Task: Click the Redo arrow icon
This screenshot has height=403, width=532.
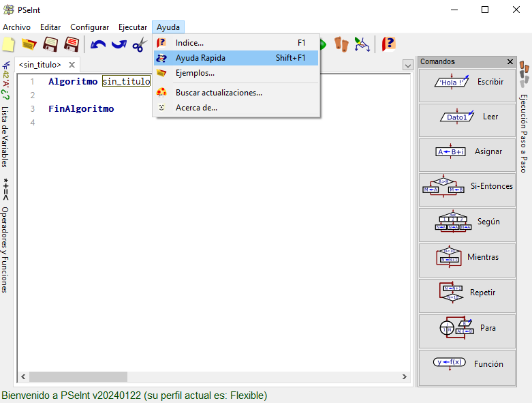Action: tap(119, 45)
